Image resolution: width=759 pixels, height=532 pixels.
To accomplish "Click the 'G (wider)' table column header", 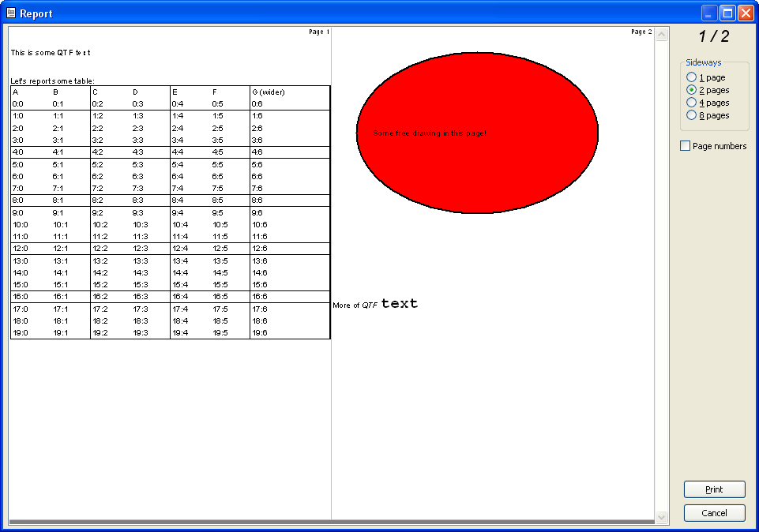I will pyautogui.click(x=269, y=92).
